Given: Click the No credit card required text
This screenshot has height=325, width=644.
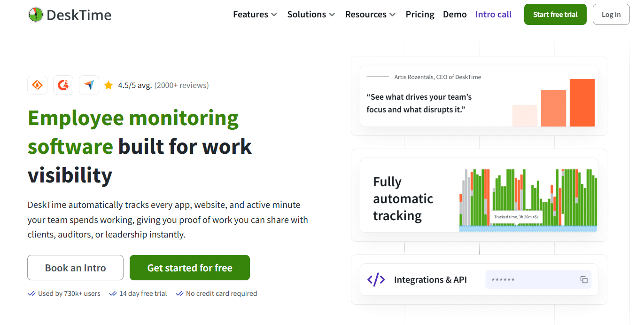Looking at the screenshot, I should (221, 293).
